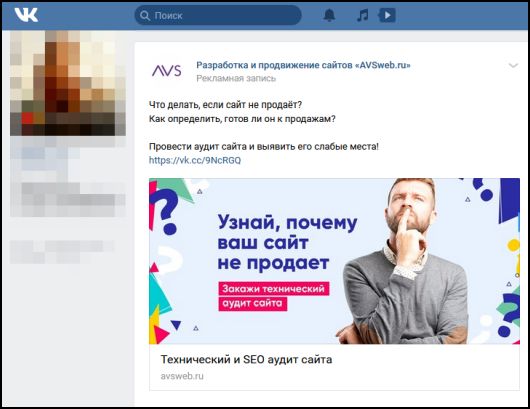The image size is (530, 409).
Task: Click the magnifier icon in search bar
Action: pyautogui.click(x=145, y=16)
